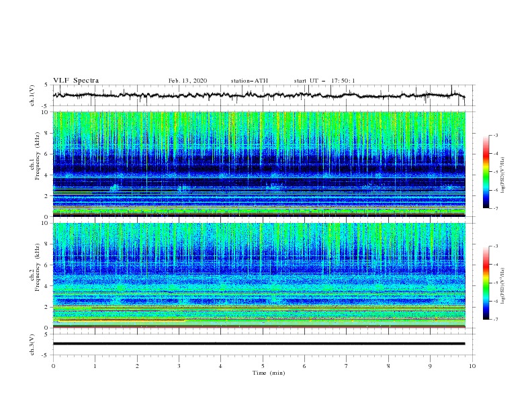Click the 'station=ATH' label
532x411 pixels.
click(x=249, y=81)
